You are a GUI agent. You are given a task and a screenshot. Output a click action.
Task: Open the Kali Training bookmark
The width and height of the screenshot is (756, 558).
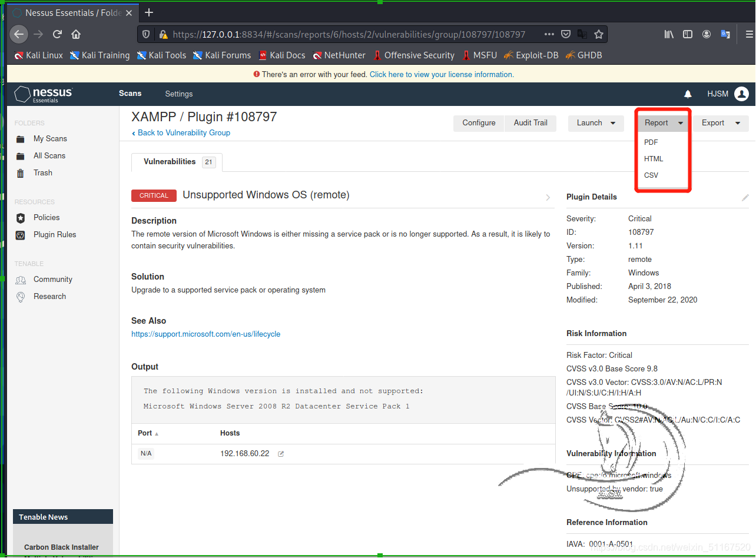(x=100, y=55)
